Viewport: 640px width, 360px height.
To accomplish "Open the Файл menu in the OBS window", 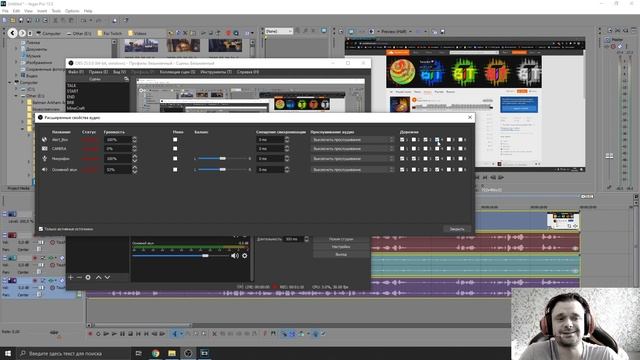I will point(76,72).
